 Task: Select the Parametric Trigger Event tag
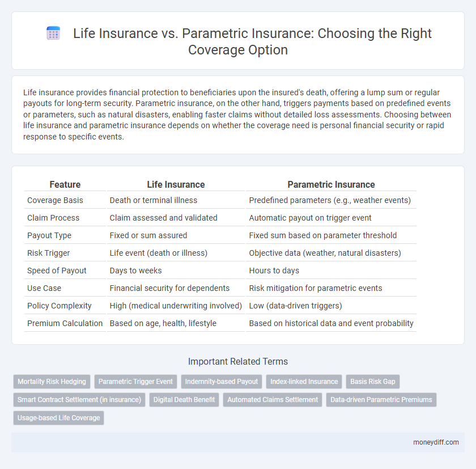point(135,382)
